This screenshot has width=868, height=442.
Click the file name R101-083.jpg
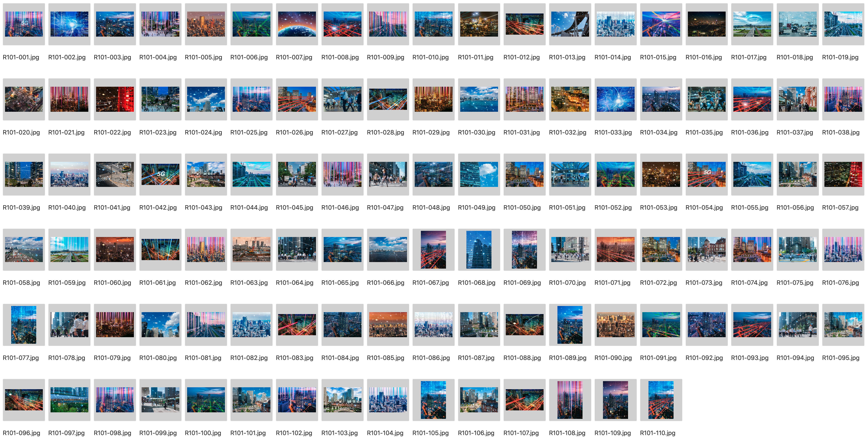click(295, 357)
